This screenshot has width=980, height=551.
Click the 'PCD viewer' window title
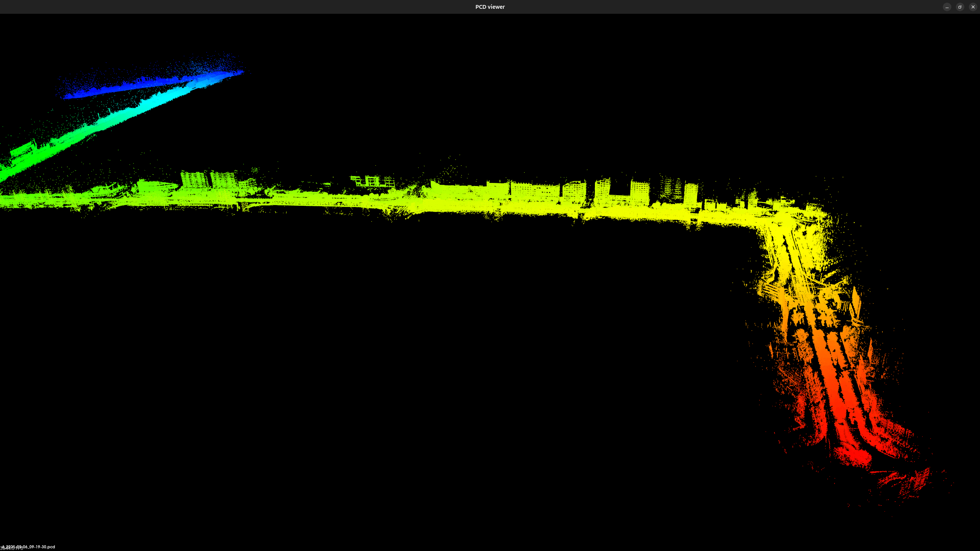coord(490,7)
